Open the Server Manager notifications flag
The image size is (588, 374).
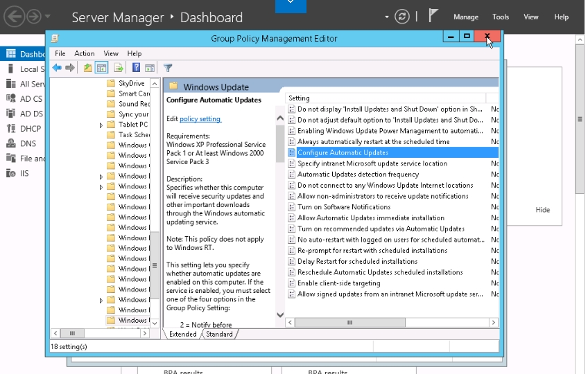coord(433,16)
